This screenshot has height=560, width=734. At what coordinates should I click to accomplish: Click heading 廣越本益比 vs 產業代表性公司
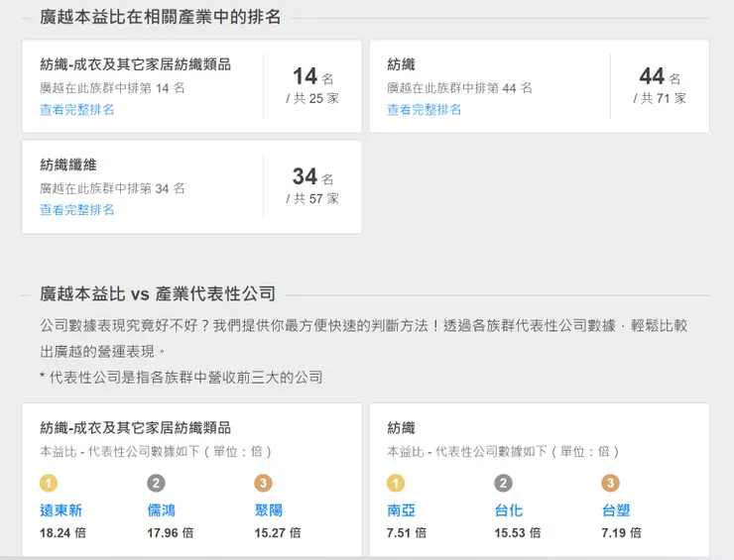[x=158, y=293]
